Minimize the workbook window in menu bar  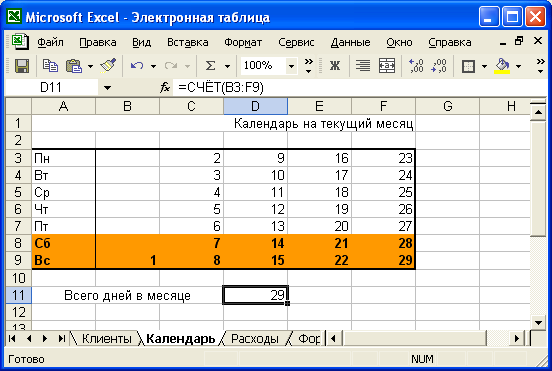click(503, 42)
